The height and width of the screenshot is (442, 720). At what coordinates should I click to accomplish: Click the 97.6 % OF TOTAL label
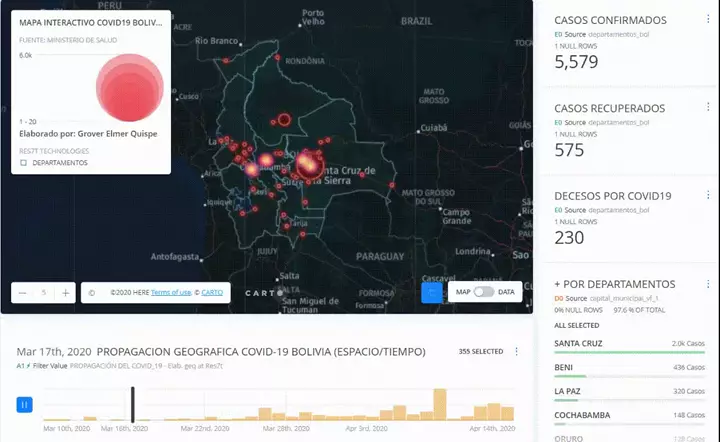[639, 310]
